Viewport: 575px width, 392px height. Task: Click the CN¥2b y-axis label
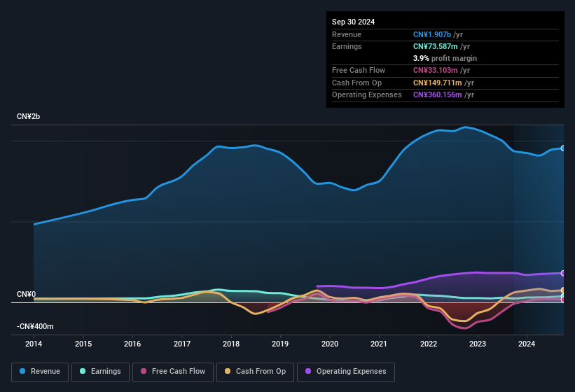28,116
